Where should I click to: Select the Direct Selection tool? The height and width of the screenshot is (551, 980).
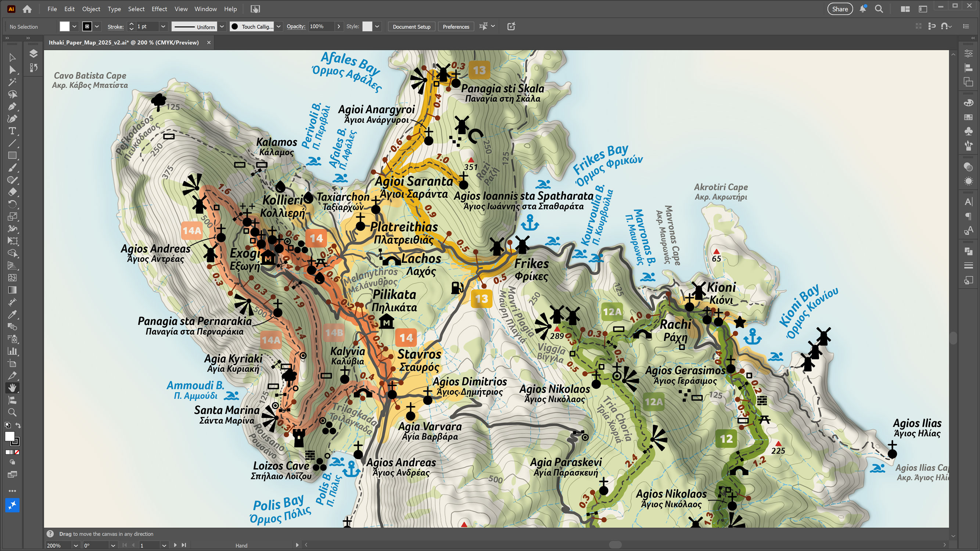coord(12,69)
